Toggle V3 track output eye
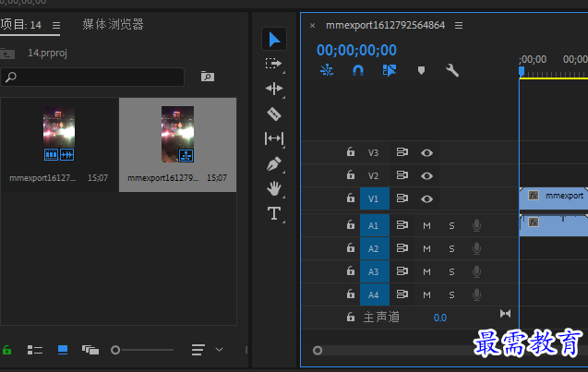Viewport: 588px width, 372px height. [426, 152]
